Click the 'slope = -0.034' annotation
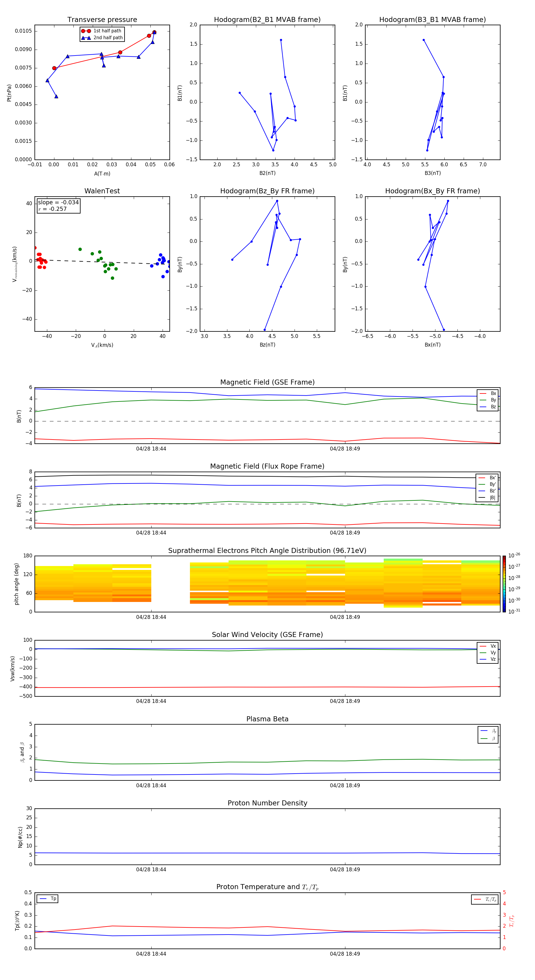The height and width of the screenshot is (980, 535). coord(58,203)
